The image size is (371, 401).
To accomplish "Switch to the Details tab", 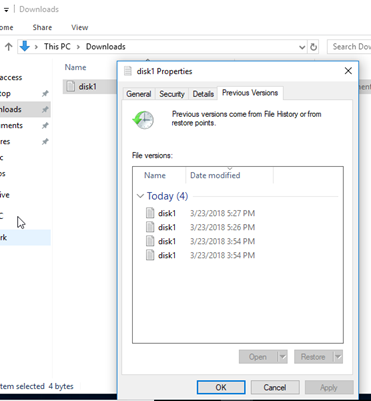I will (203, 94).
